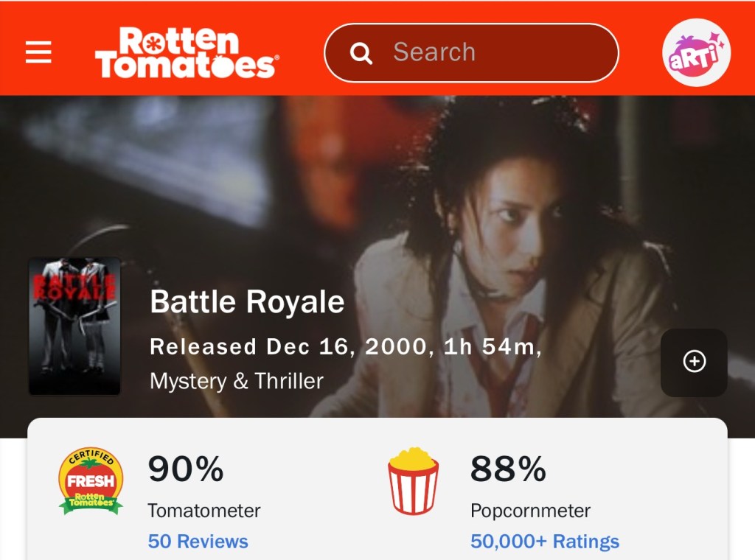Click the Released Dec 16, 2000 date text
This screenshot has height=560, width=755.
tap(288, 346)
